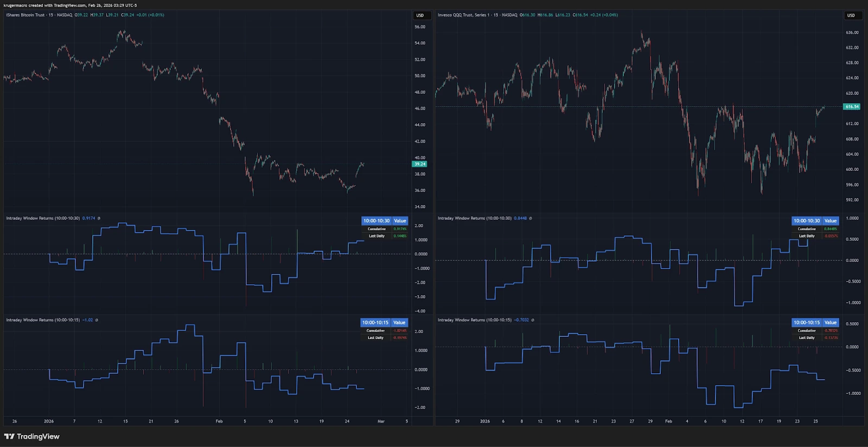Click 10:00-10:30 table header in Bitcoin pane
The height and width of the screenshot is (447, 868).
[376, 221]
